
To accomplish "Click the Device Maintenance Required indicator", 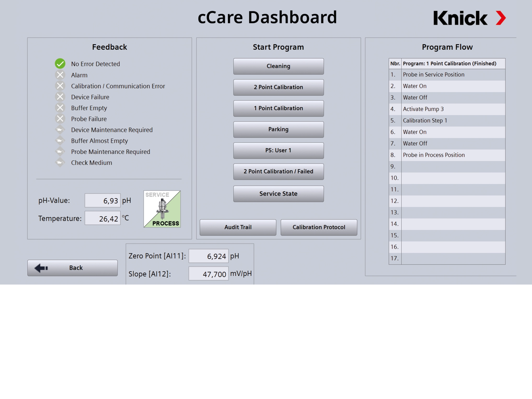I will pyautogui.click(x=60, y=130).
